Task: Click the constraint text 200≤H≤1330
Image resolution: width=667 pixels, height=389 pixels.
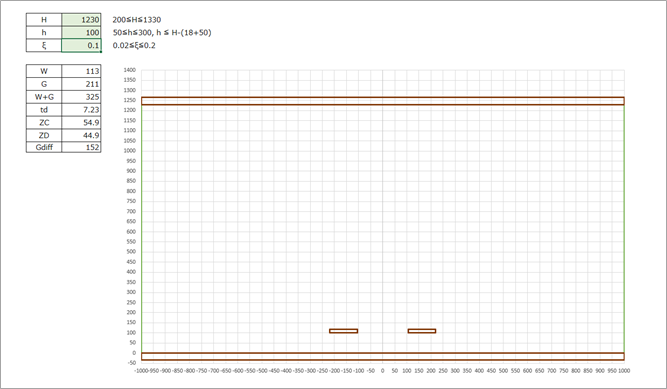Action: click(137, 20)
